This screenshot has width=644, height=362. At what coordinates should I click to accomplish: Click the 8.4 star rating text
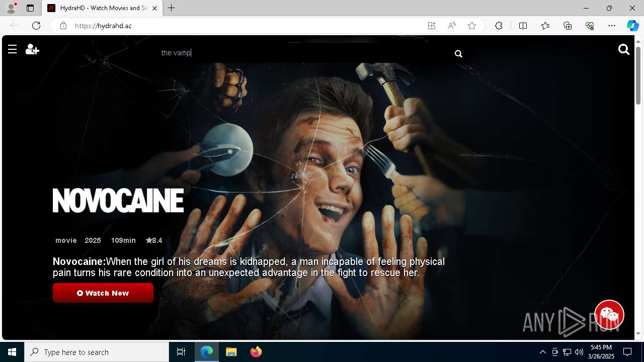pos(154,240)
